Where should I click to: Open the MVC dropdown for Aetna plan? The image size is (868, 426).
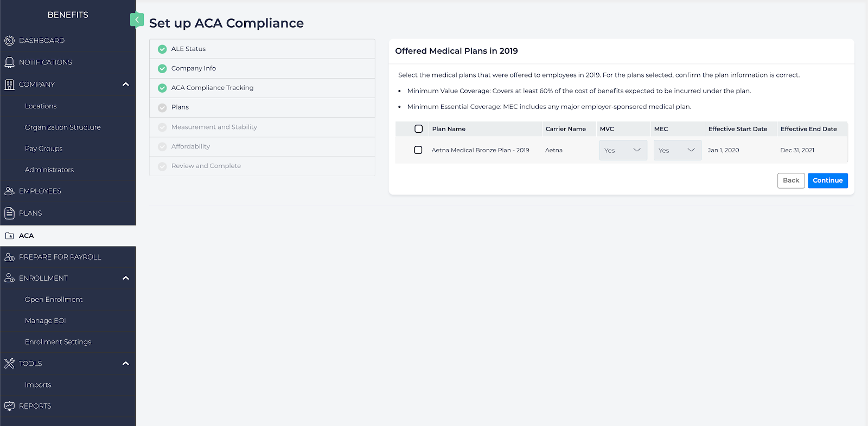click(623, 150)
